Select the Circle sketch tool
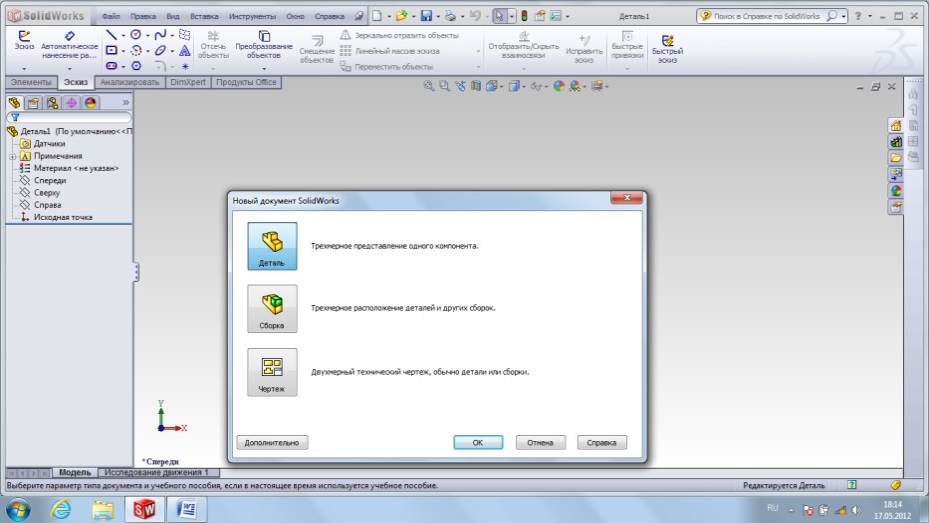 pyautogui.click(x=136, y=35)
